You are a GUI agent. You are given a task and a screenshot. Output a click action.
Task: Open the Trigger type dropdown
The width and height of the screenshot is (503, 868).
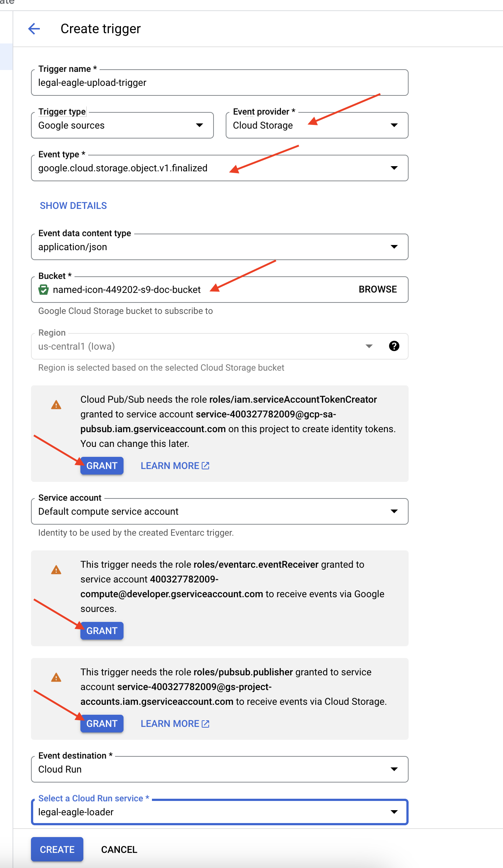click(x=122, y=125)
